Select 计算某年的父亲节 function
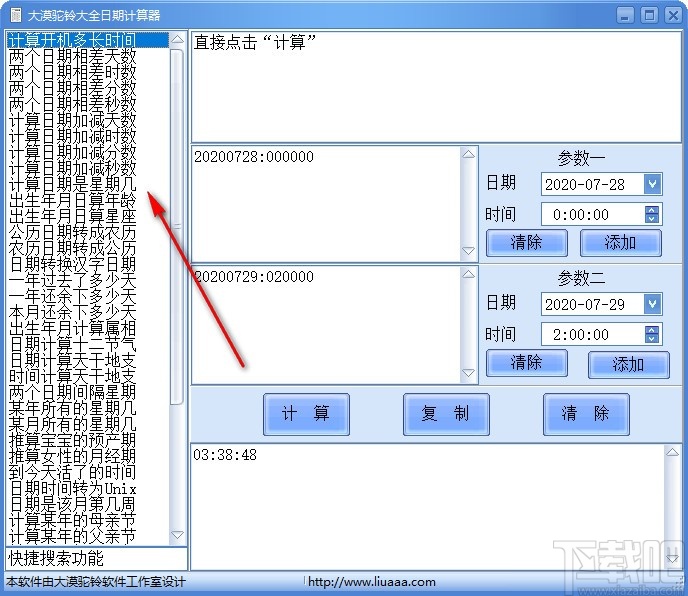688x596 pixels. coord(88,537)
